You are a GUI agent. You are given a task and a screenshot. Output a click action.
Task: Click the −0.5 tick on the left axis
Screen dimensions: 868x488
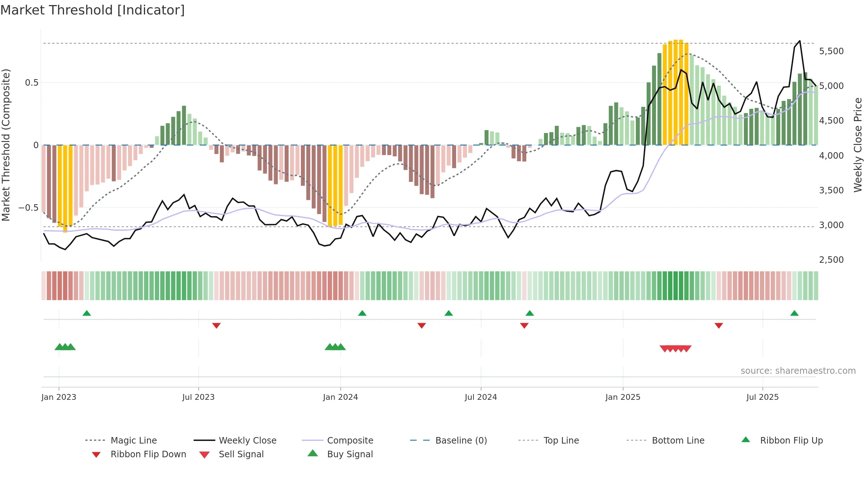point(29,208)
